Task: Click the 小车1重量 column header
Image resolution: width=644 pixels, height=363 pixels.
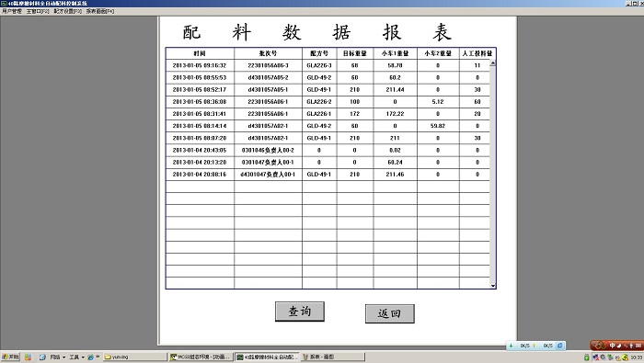Action: 395,53
